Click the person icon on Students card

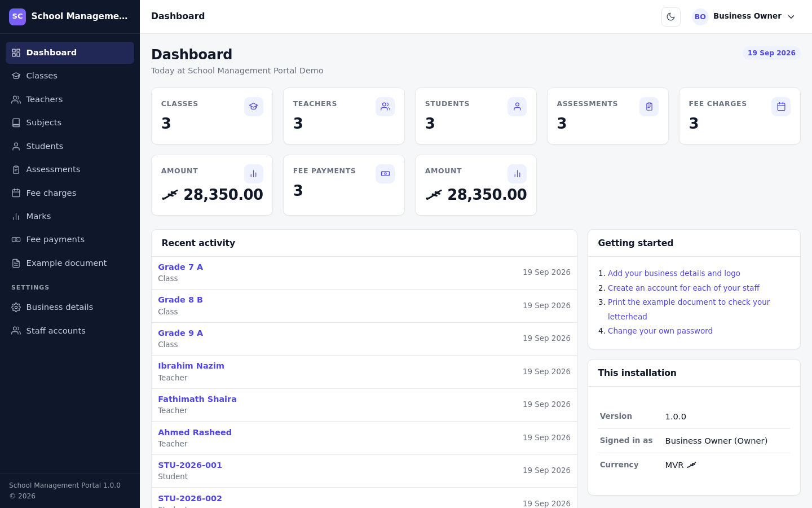(517, 107)
